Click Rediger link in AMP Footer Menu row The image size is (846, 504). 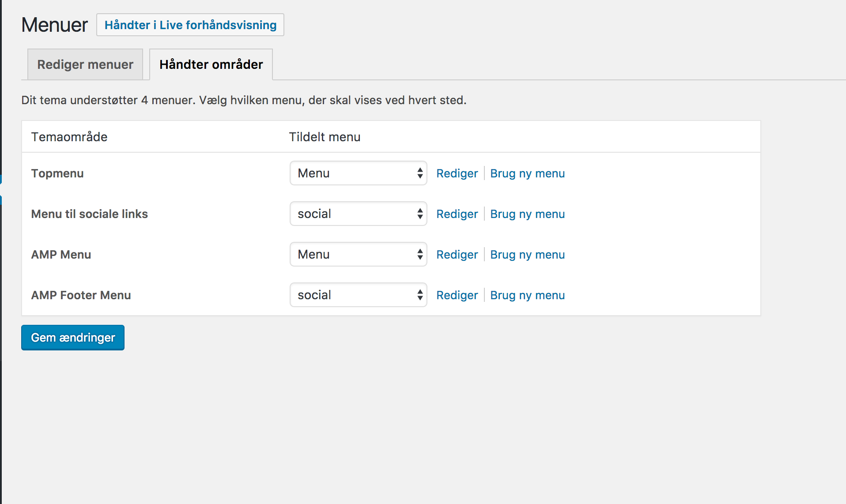pos(457,295)
